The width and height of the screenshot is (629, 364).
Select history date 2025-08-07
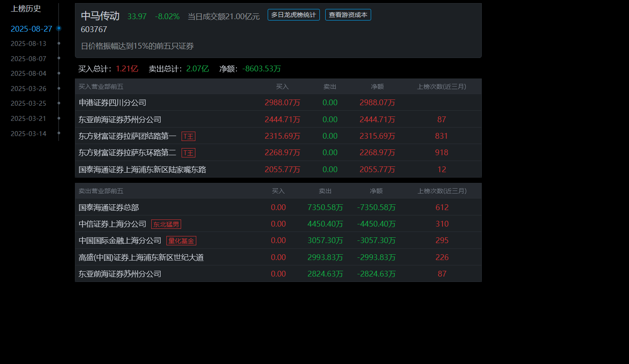tap(29, 58)
